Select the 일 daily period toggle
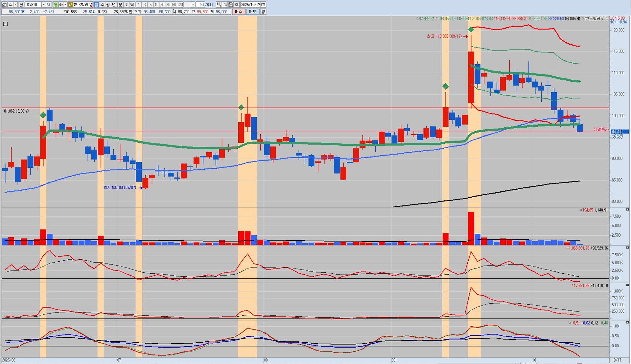Image resolution: width=631 pixels, height=364 pixels. click(96, 5)
